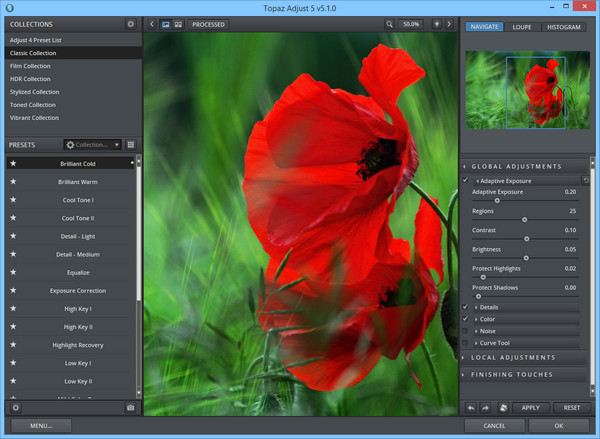This screenshot has height=439, width=600.
Task: Switch to the Histogram tab
Action: (x=563, y=27)
